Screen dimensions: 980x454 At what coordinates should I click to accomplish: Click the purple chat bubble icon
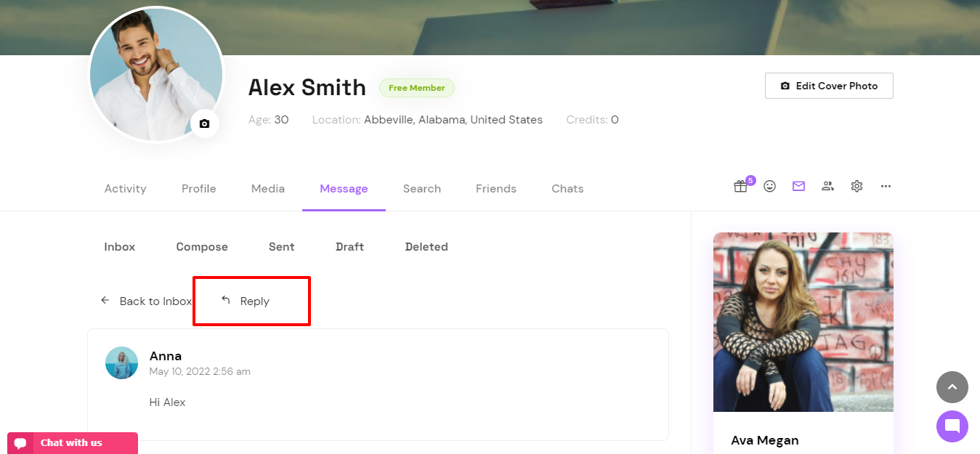click(952, 426)
